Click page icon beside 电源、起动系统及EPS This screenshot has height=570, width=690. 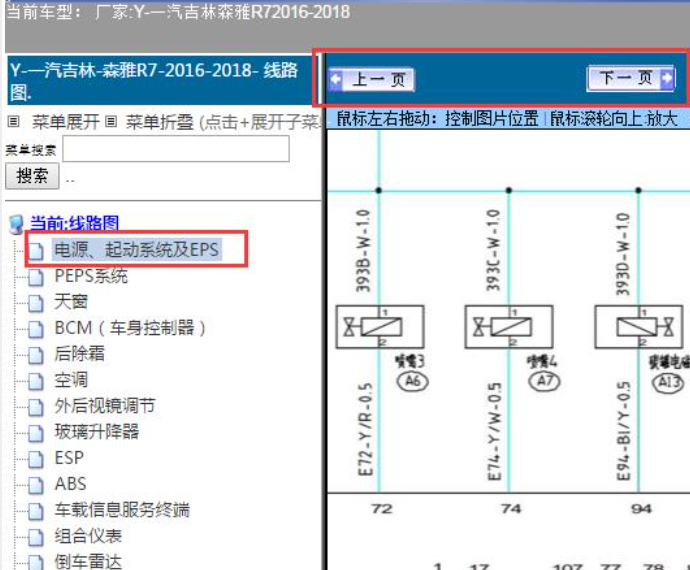click(36, 251)
